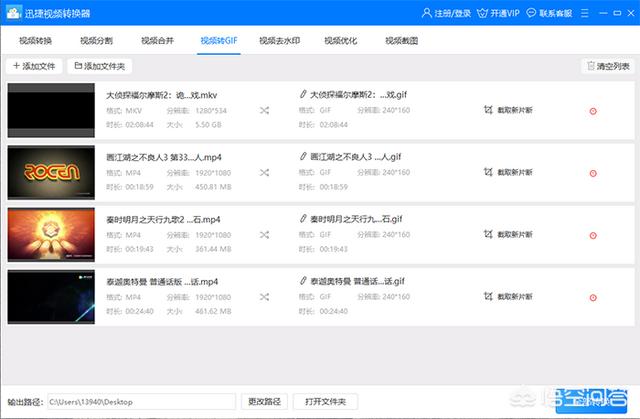Click the 打开文件夹 button
Viewport: 640px width, 419px height.
pyautogui.click(x=326, y=402)
